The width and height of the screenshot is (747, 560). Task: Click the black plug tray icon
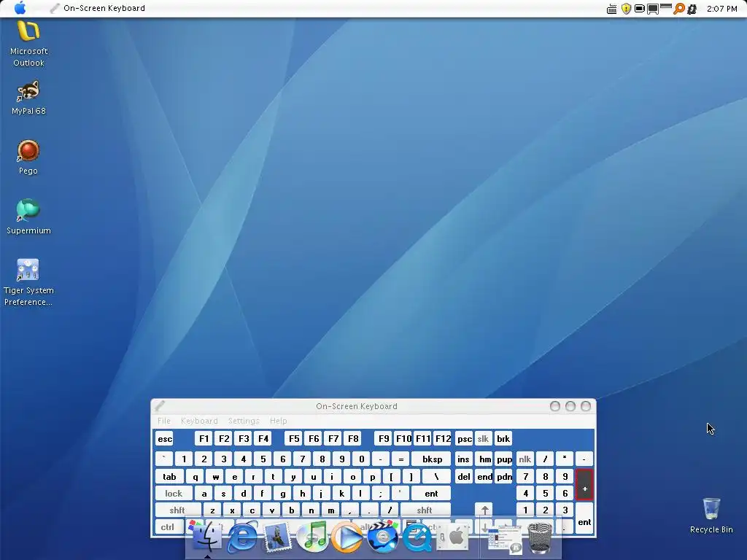coord(692,9)
